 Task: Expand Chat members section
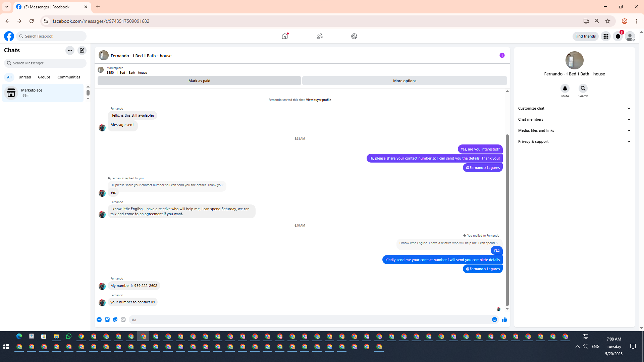[574, 119]
